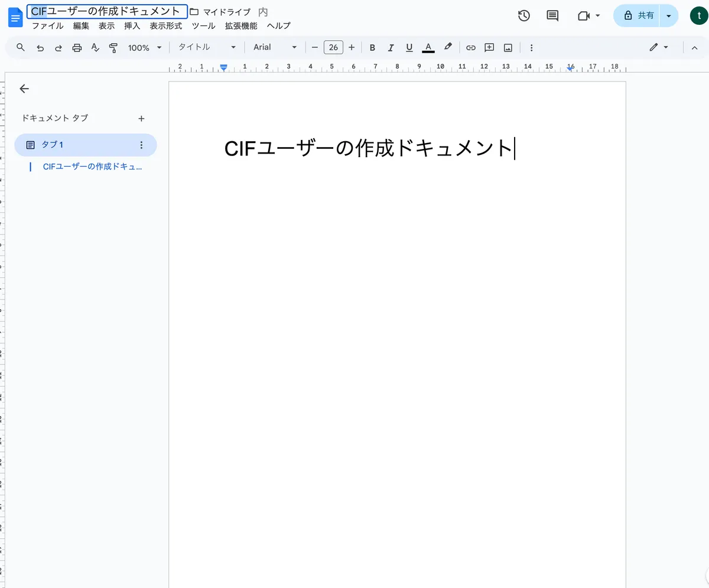Screen dimensions: 709x588
Task: Toggle bold formatting
Action: [372, 47]
